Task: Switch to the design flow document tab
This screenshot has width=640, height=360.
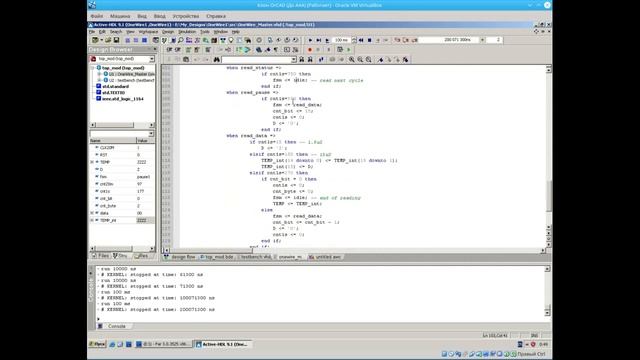Action: point(180,257)
